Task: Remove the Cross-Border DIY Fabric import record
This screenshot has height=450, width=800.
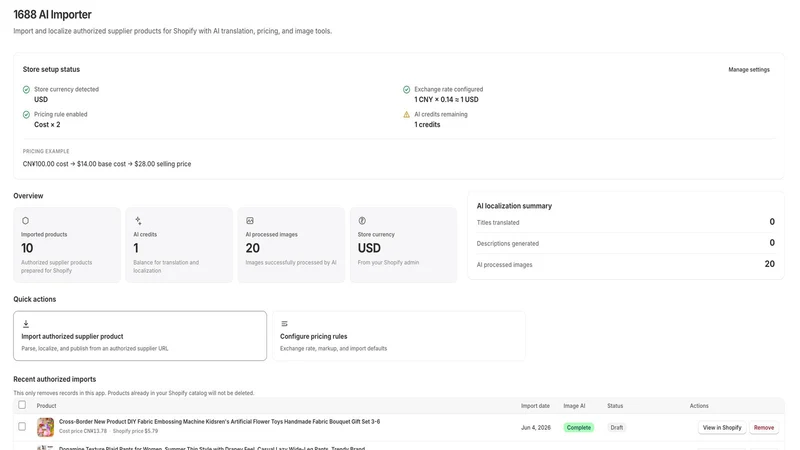Action: [764, 428]
